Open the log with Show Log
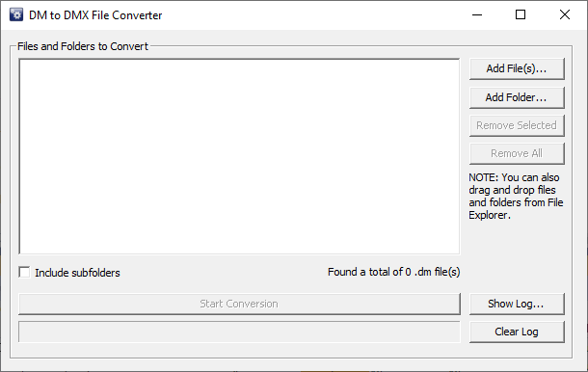This screenshot has height=372, width=588. [x=517, y=304]
